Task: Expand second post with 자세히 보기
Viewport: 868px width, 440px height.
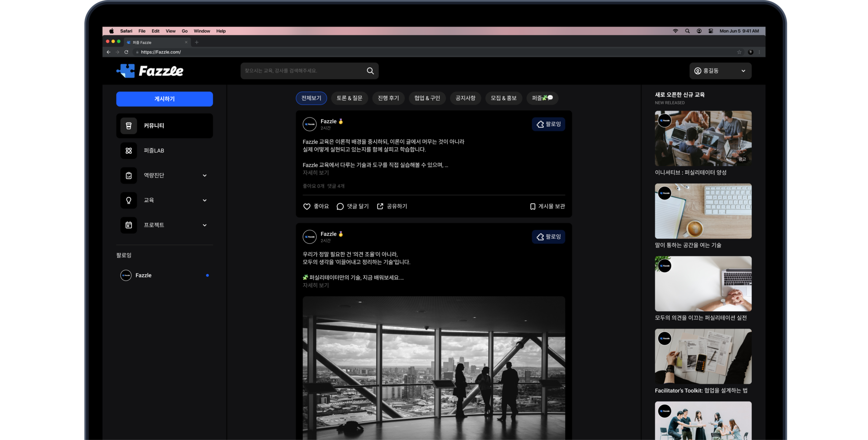Action: 316,286
